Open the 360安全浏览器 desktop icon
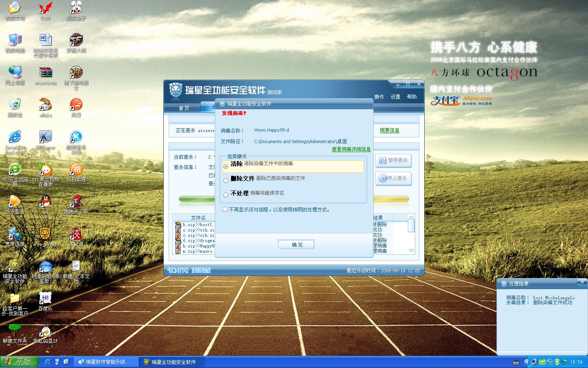Viewport: 588px width, 368px height. [15, 175]
